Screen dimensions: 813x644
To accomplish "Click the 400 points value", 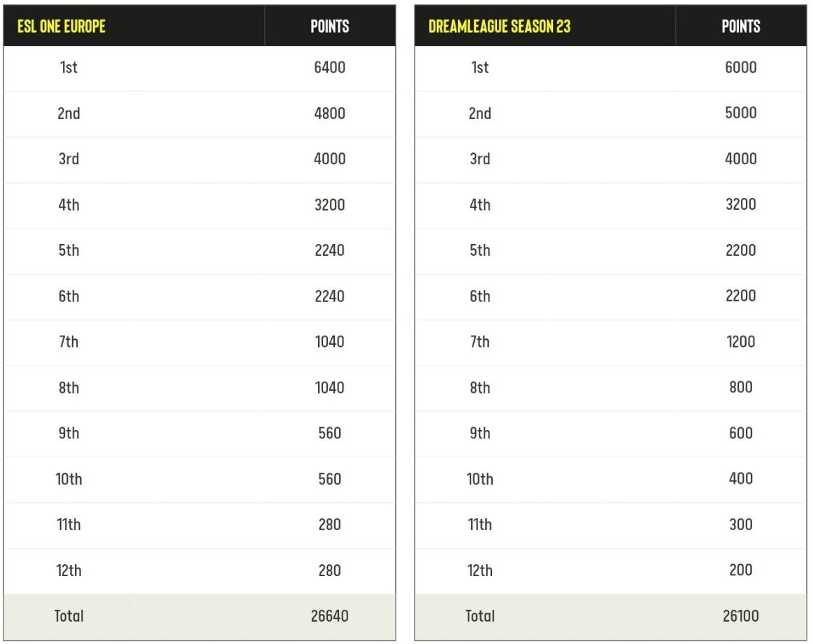I will (741, 478).
